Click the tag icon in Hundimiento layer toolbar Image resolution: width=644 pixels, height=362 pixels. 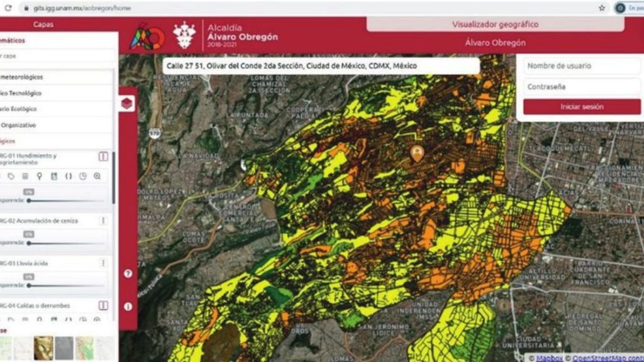(11, 177)
